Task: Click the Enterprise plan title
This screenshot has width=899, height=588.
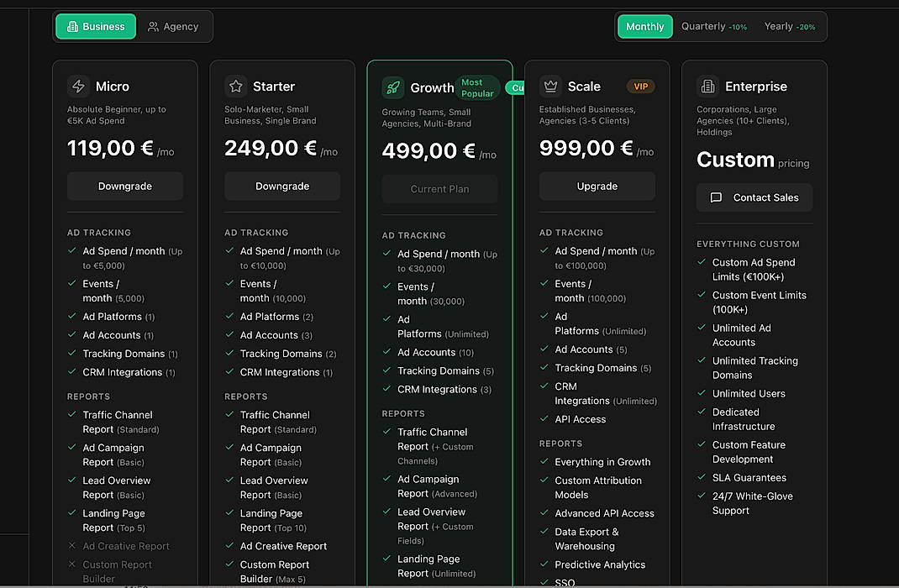Action: (x=755, y=87)
